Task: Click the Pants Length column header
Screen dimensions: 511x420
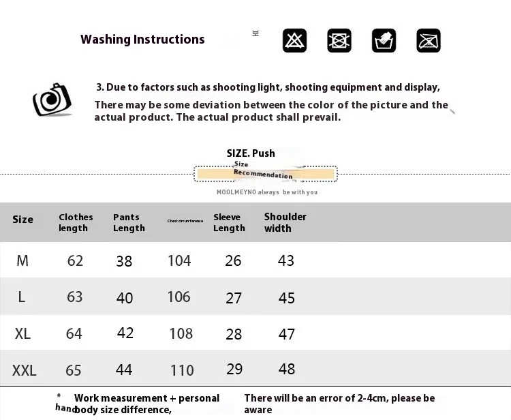Action: pyautogui.click(x=129, y=222)
